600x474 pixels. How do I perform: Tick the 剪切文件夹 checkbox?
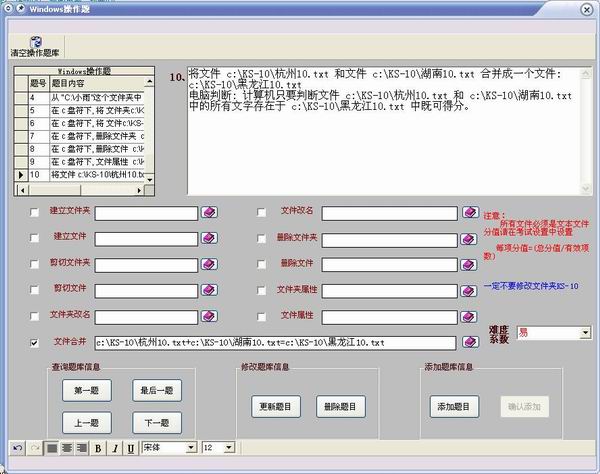coord(34,264)
